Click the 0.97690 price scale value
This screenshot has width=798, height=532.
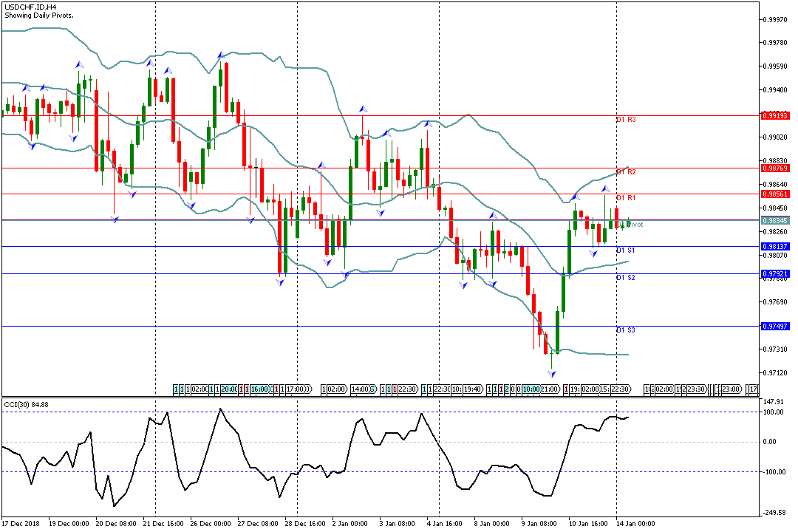point(776,302)
